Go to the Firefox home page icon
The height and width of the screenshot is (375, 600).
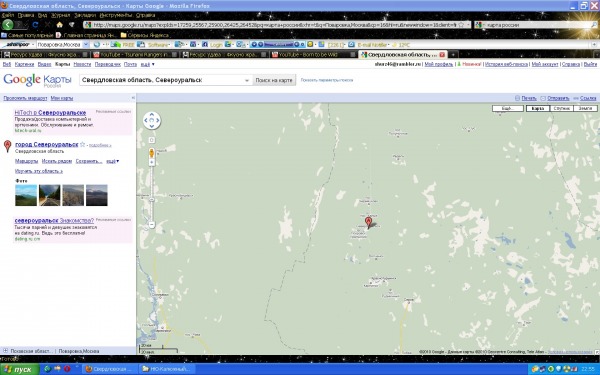pyautogui.click(x=59, y=24)
